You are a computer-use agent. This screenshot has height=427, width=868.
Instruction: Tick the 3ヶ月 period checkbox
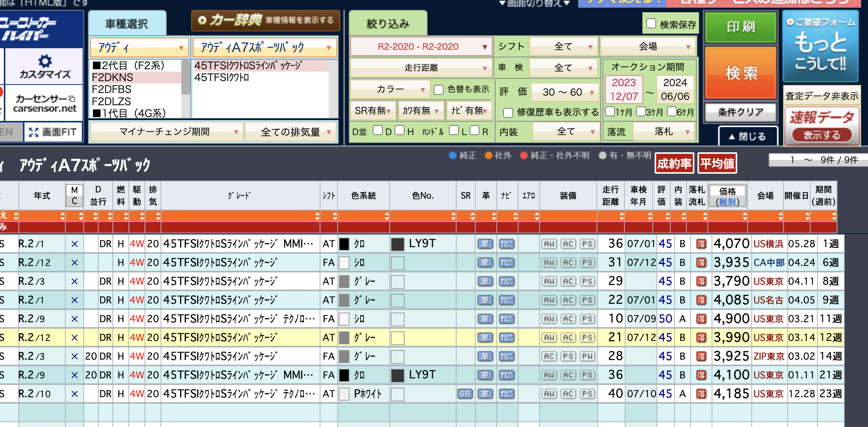tap(641, 111)
